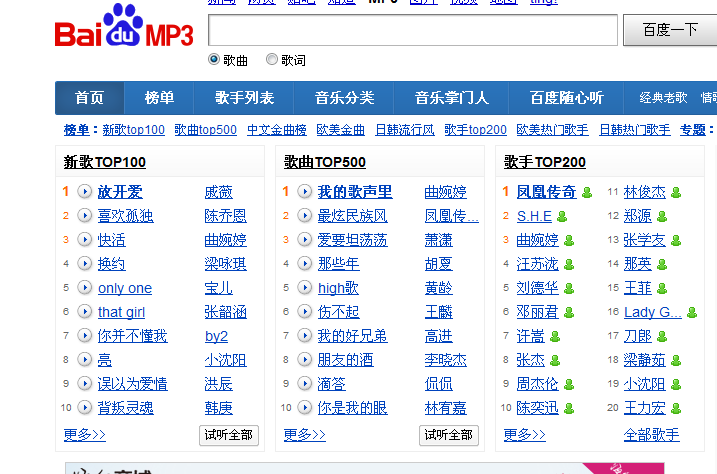Open artist 梁咏琪 in 新歌TOP100
The height and width of the screenshot is (474, 717).
tap(225, 264)
